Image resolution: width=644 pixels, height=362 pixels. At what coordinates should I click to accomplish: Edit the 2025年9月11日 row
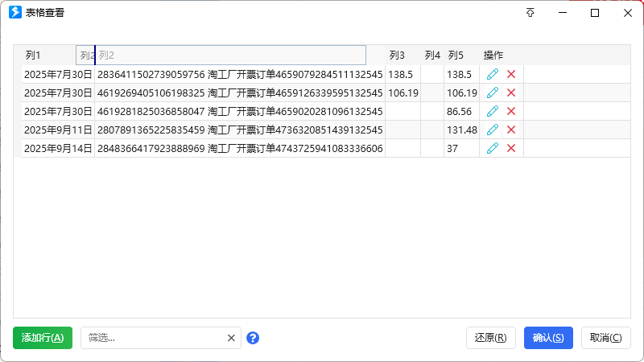tap(493, 130)
